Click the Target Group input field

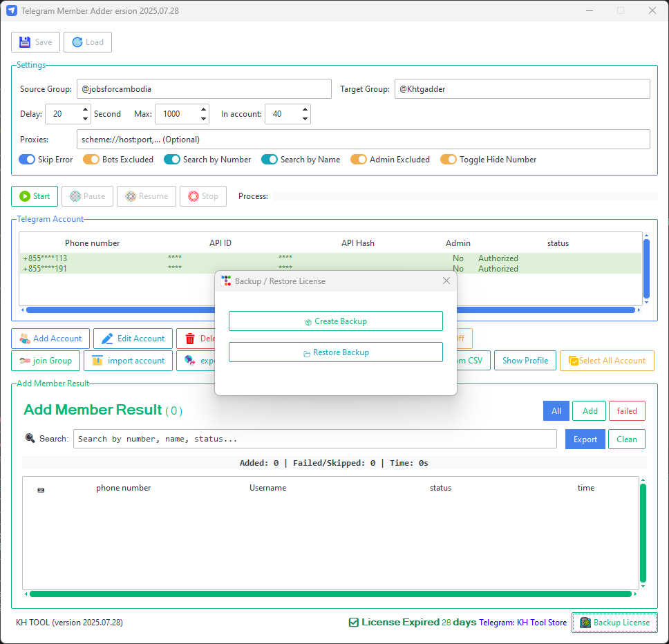tap(522, 89)
